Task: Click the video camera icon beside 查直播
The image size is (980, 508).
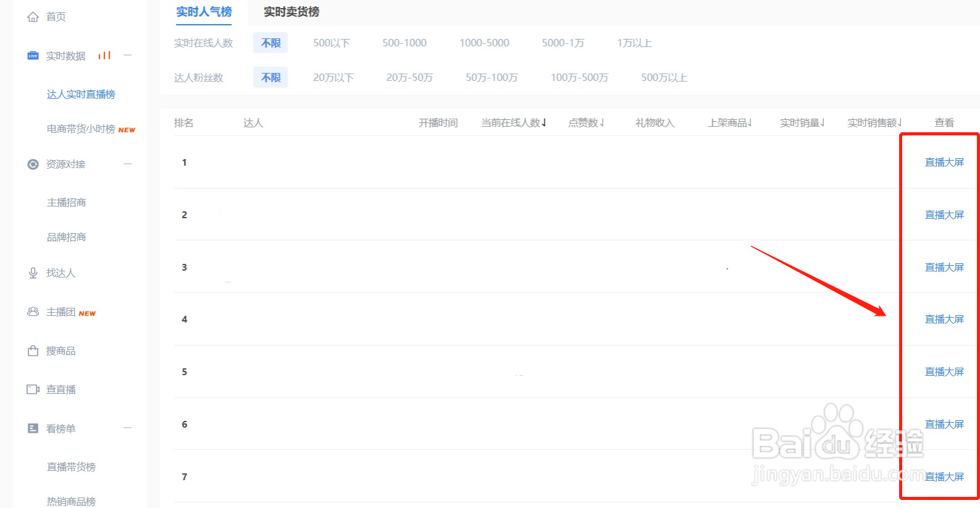Action: coord(33,389)
